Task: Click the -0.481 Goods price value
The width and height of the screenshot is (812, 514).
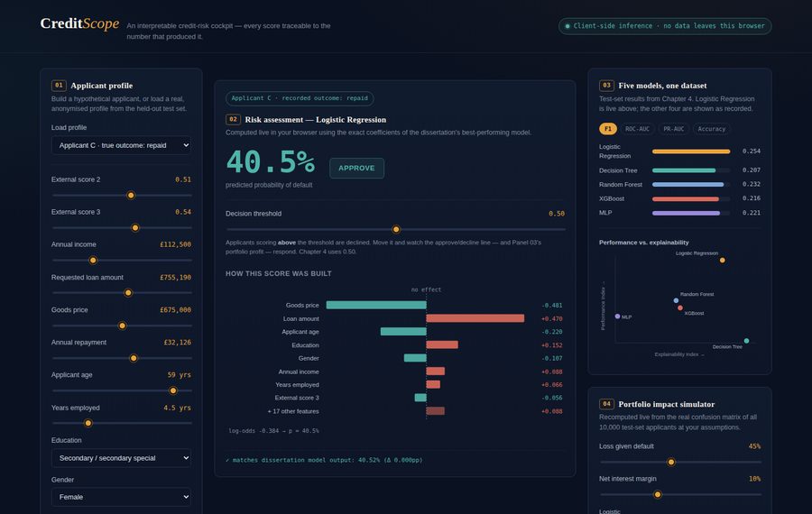Action: [x=551, y=306]
